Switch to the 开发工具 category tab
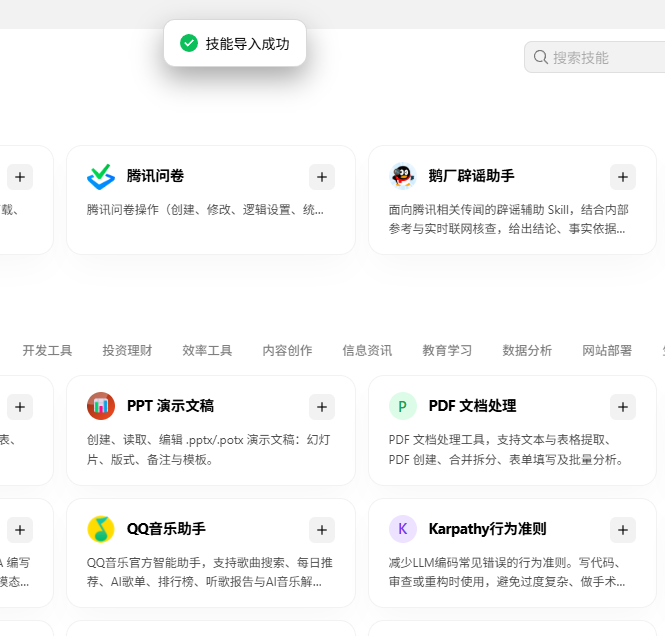The height and width of the screenshot is (636, 665). (47, 351)
